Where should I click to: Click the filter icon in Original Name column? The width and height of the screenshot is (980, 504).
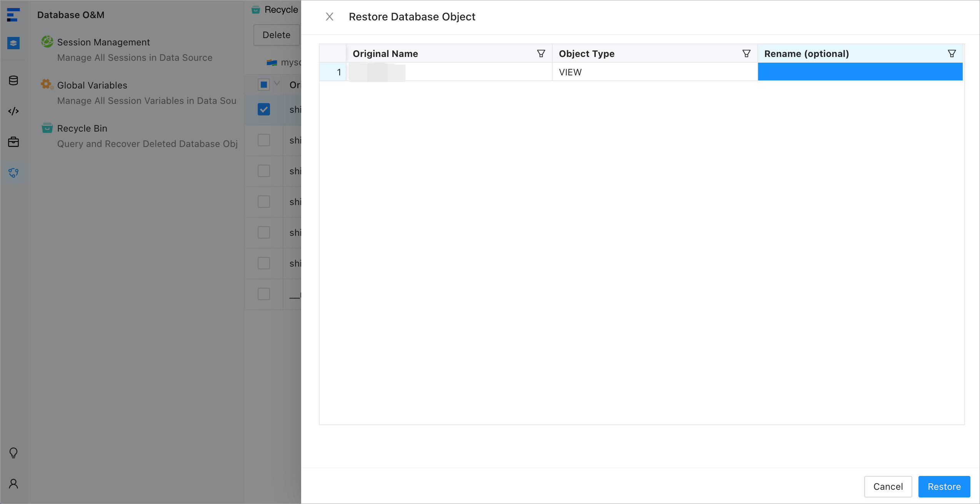[541, 53]
